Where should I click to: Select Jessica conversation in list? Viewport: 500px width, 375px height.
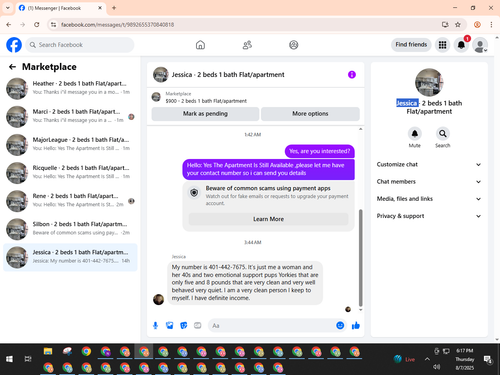70,257
